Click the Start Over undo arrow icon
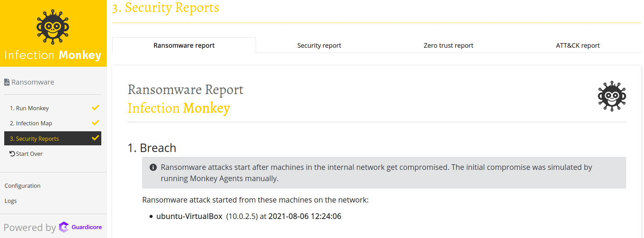 [12, 153]
